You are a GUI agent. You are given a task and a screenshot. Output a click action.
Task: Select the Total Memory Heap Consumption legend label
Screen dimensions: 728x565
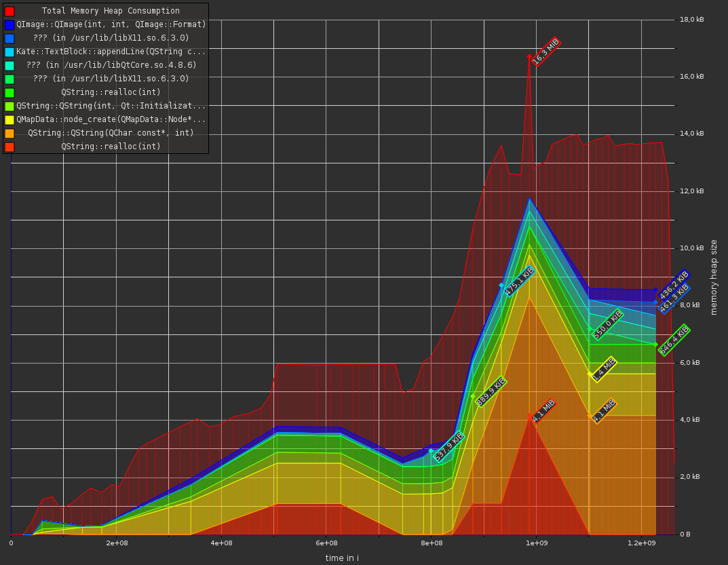pyautogui.click(x=111, y=12)
